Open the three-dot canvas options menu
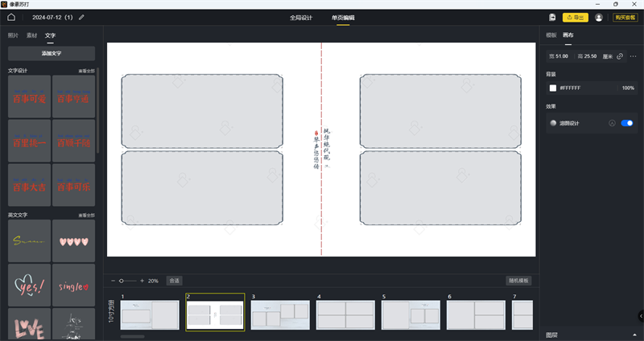644x341 pixels. (x=633, y=56)
